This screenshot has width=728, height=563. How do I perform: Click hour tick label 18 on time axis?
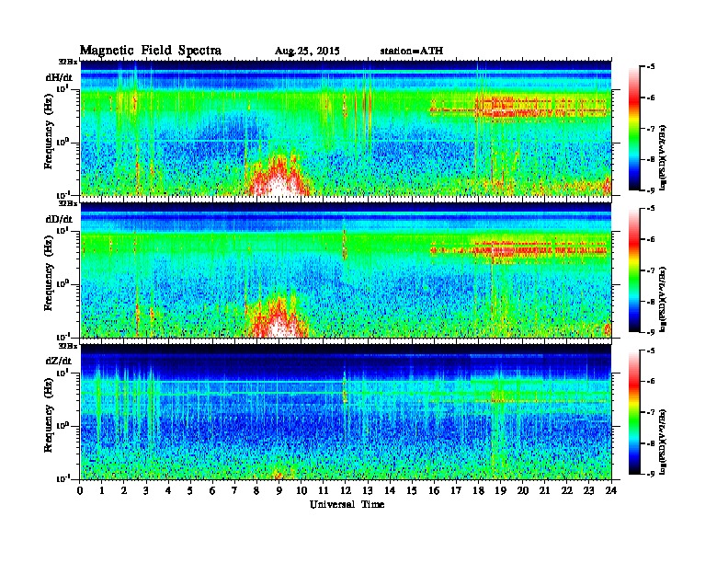pos(478,490)
